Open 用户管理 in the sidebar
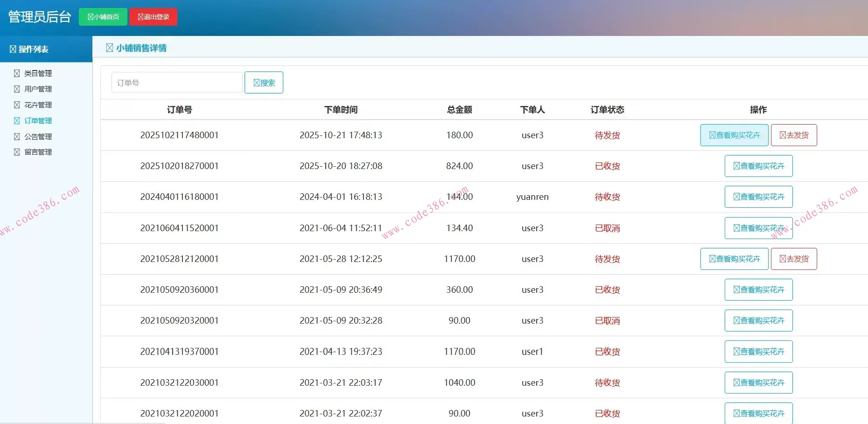This screenshot has width=868, height=424. [x=38, y=89]
